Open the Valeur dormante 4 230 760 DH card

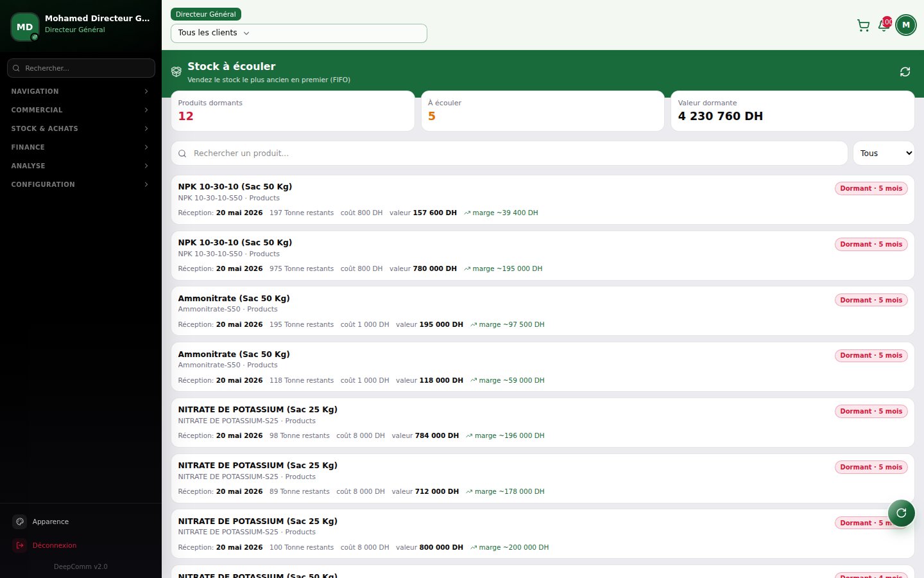792,111
